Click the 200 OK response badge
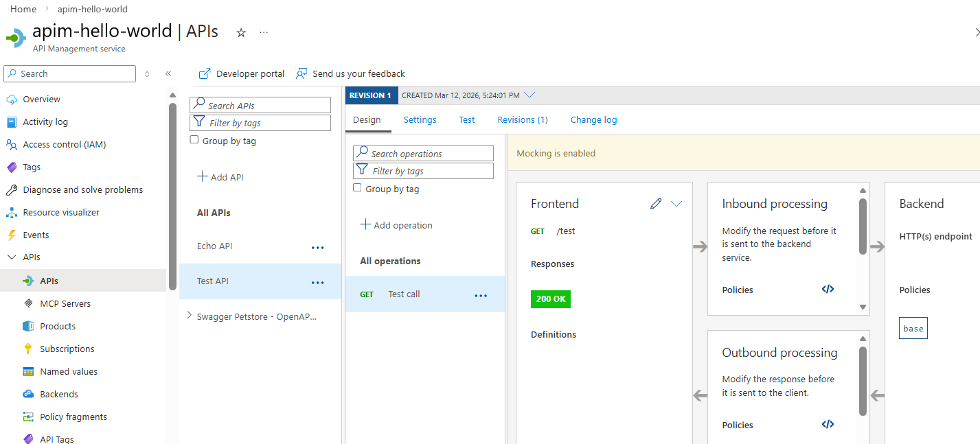Image resolution: width=980 pixels, height=444 pixels. pyautogui.click(x=550, y=299)
